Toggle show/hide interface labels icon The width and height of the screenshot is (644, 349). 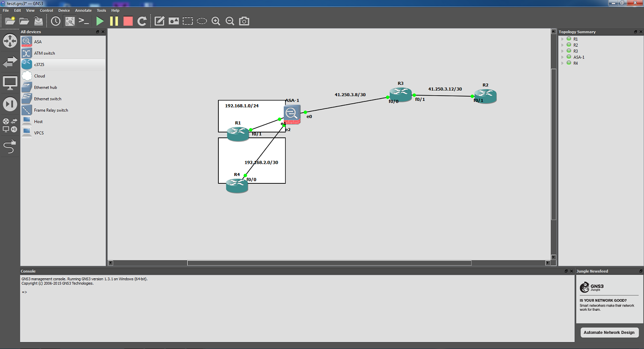click(70, 21)
